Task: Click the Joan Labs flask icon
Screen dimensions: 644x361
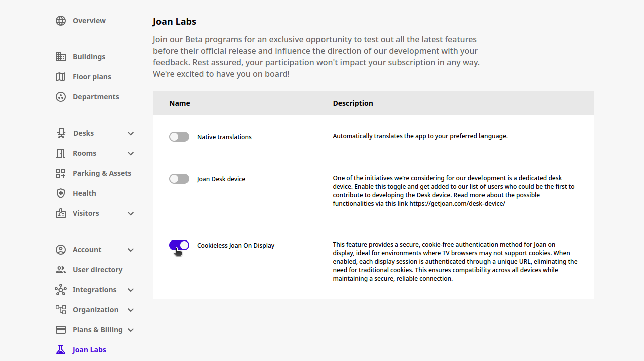Action: point(61,350)
